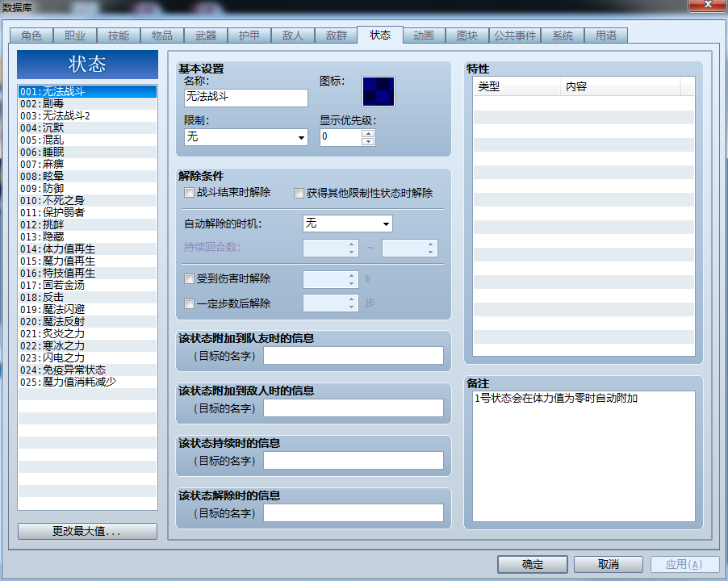
Task: Focus the 该状态附加到队友时的信息 field
Action: (x=354, y=356)
